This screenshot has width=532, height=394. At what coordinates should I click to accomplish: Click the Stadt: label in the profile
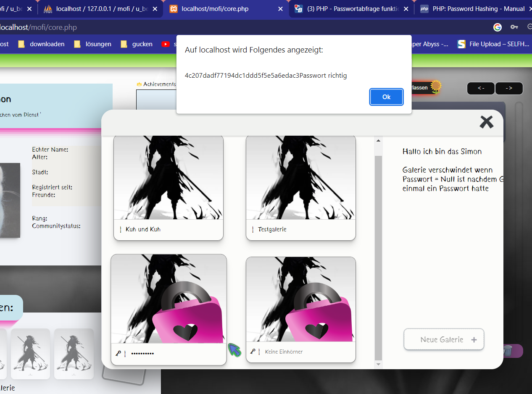coord(40,172)
